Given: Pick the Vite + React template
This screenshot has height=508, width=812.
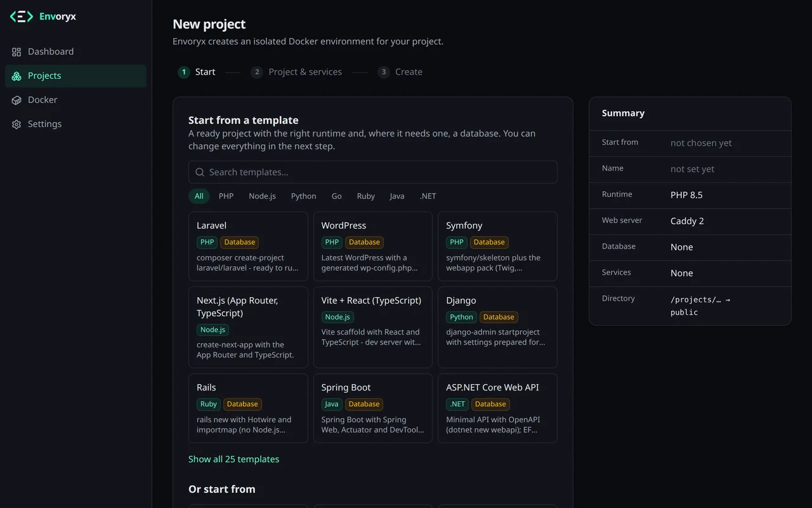Looking at the screenshot, I should 373,328.
